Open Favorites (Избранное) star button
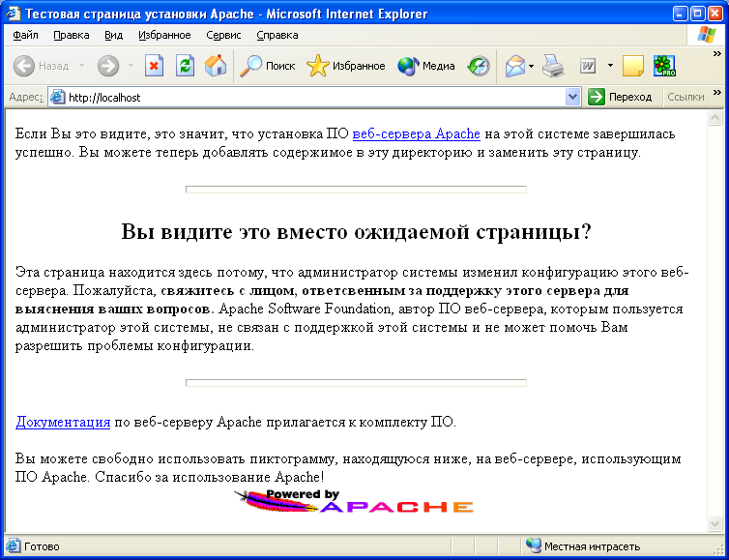Screen dimensions: 729x560 coord(345,66)
